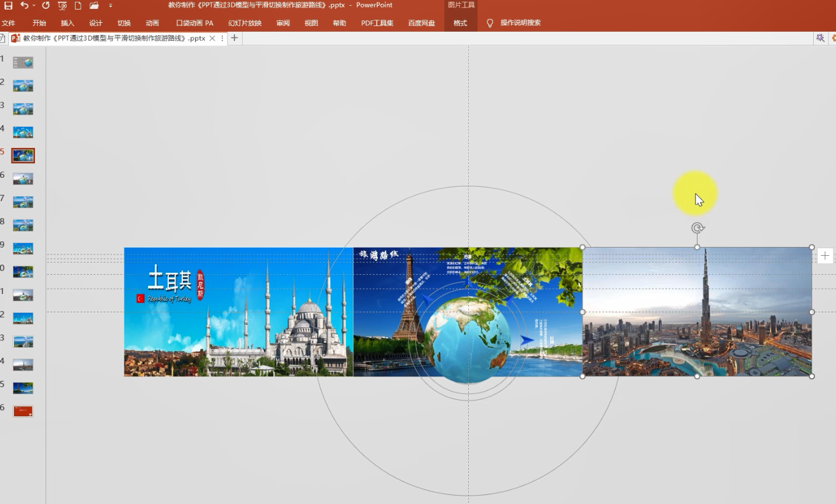
Task: Switch to the 切换 ribbon tab
Action: click(x=124, y=23)
